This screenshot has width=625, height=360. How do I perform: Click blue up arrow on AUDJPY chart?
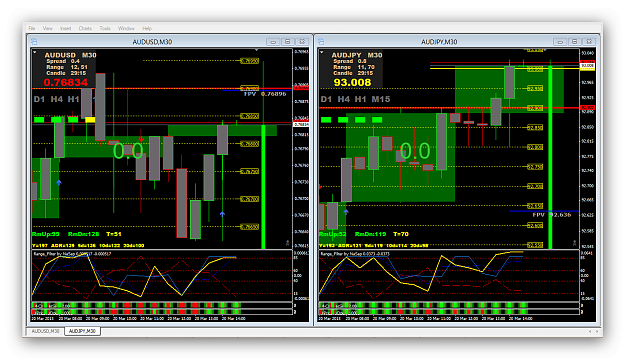(x=346, y=212)
